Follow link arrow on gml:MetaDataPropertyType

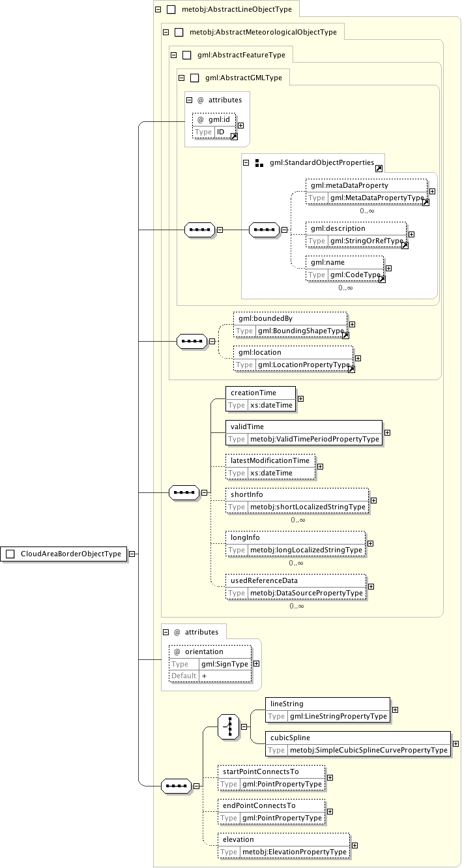[426, 202]
